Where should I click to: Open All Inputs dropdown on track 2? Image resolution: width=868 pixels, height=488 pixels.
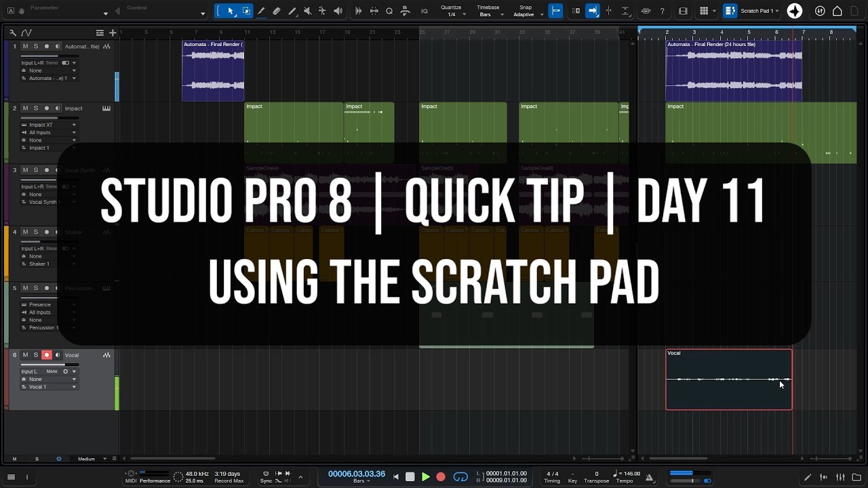click(48, 132)
